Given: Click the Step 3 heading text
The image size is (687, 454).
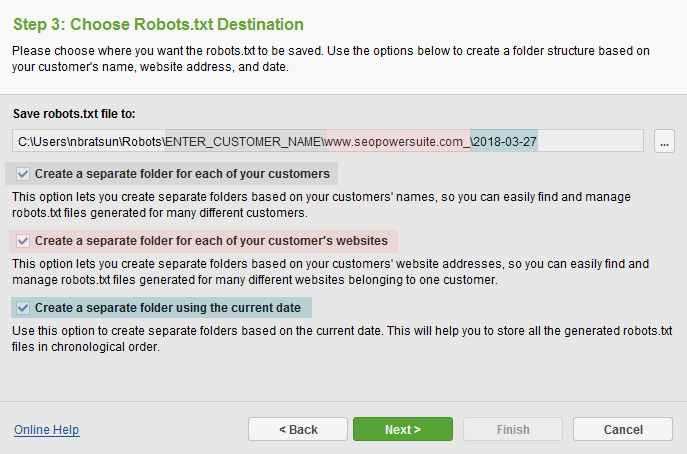Looking at the screenshot, I should pyautogui.click(x=158, y=24).
